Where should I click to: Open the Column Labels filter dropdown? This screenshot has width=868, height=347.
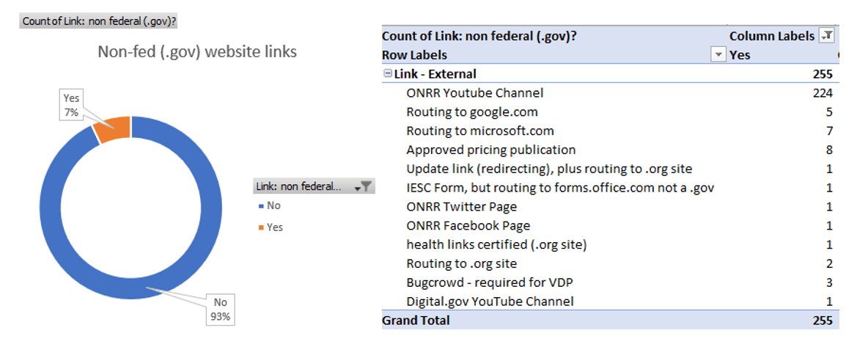pos(827,35)
